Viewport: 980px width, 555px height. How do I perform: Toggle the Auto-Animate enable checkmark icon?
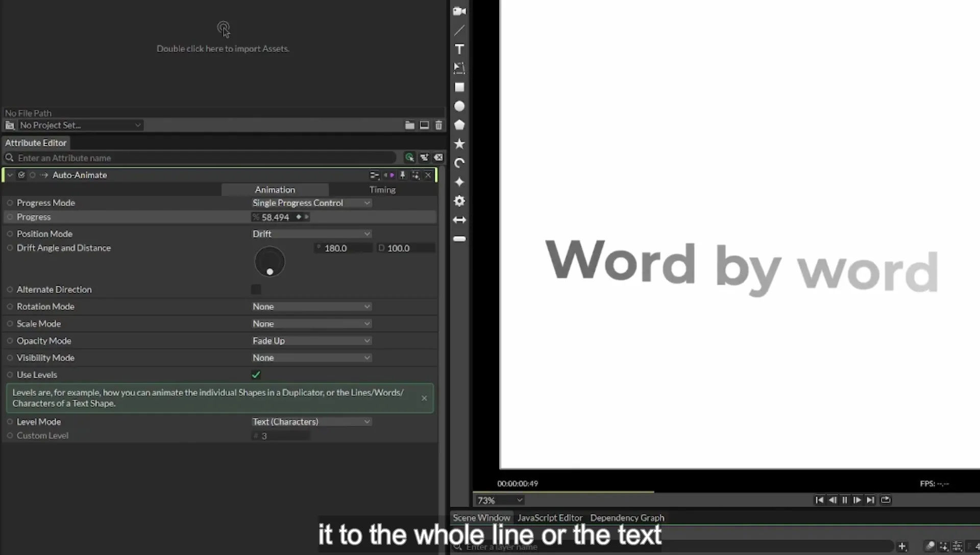21,175
